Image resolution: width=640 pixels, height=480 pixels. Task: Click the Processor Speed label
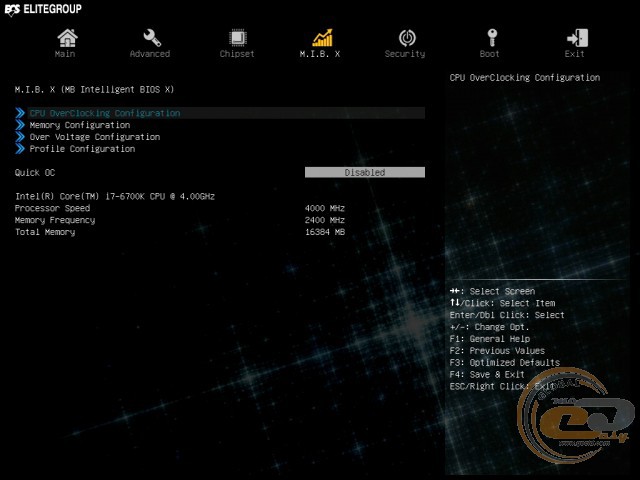[52, 208]
